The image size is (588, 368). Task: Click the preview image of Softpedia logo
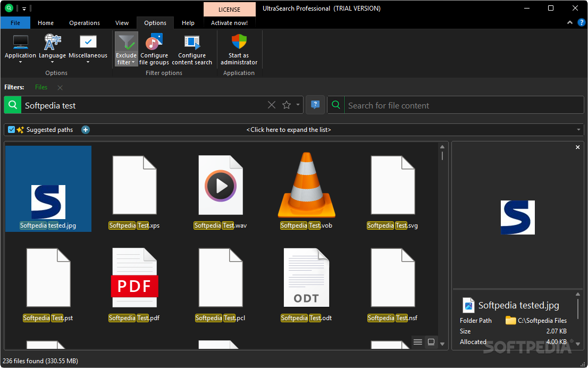coord(517,218)
